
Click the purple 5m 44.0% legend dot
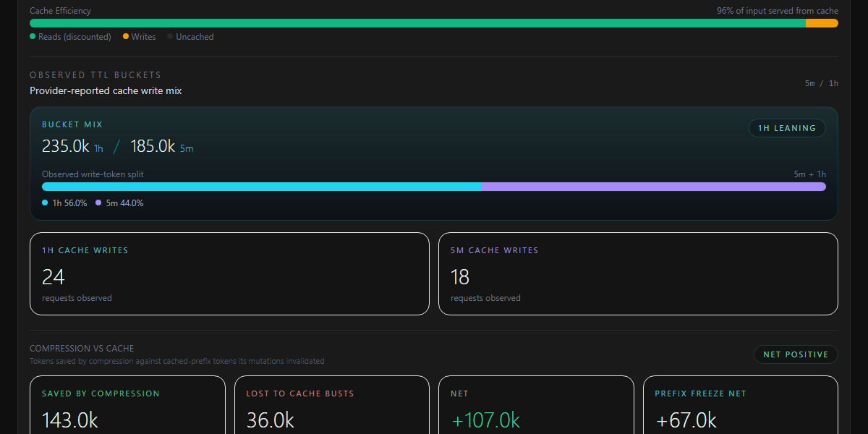(98, 203)
